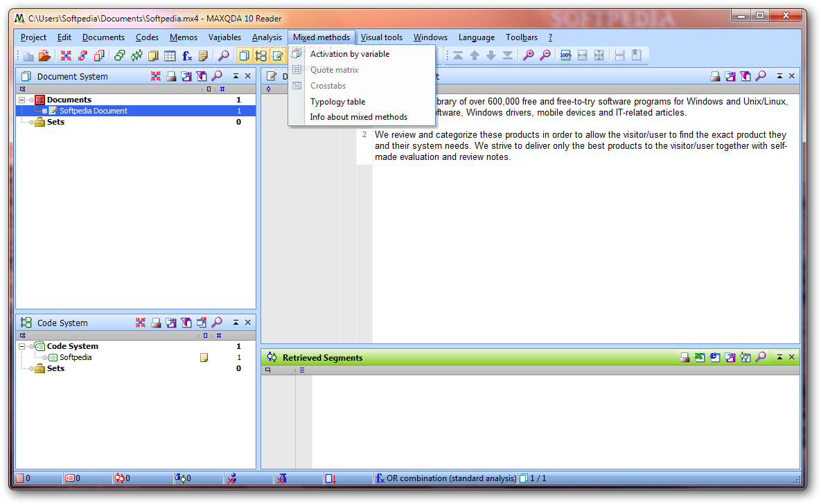The height and width of the screenshot is (504, 821).
Task: Open the Variables menu
Action: pos(224,37)
